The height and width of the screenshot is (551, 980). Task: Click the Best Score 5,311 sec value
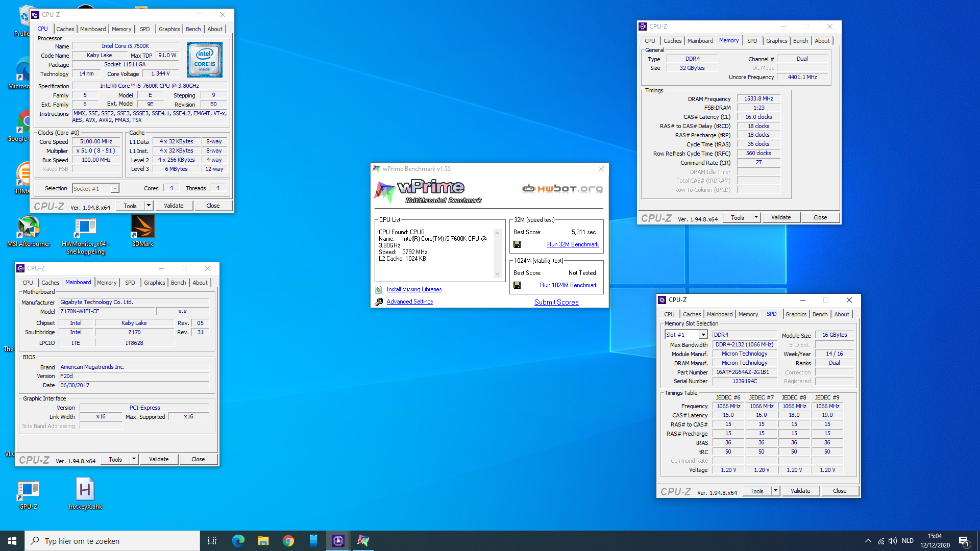[x=583, y=232]
